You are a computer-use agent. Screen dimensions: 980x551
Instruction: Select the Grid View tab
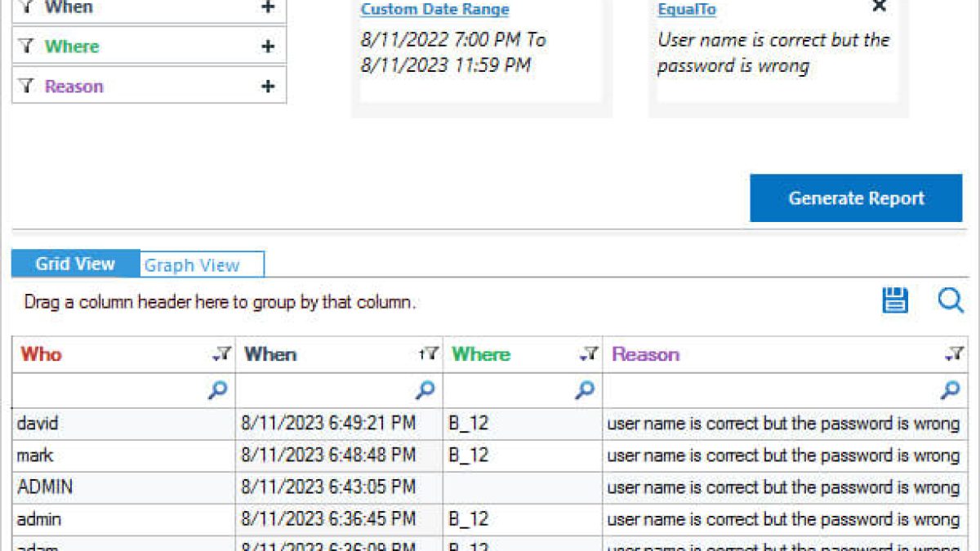coord(75,264)
